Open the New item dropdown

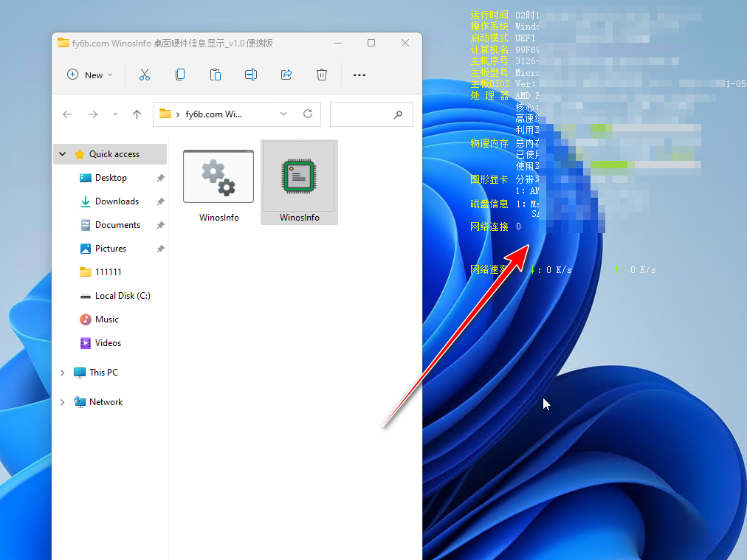coord(90,75)
